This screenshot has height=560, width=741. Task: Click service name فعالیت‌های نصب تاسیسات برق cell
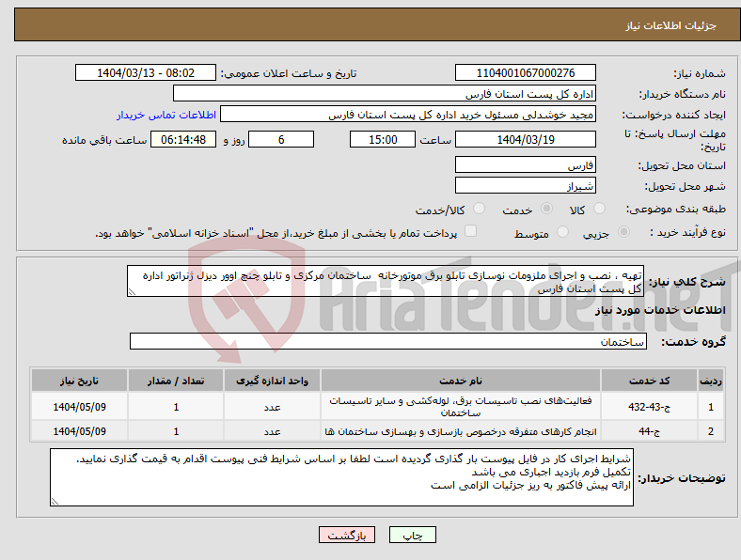[460, 407]
